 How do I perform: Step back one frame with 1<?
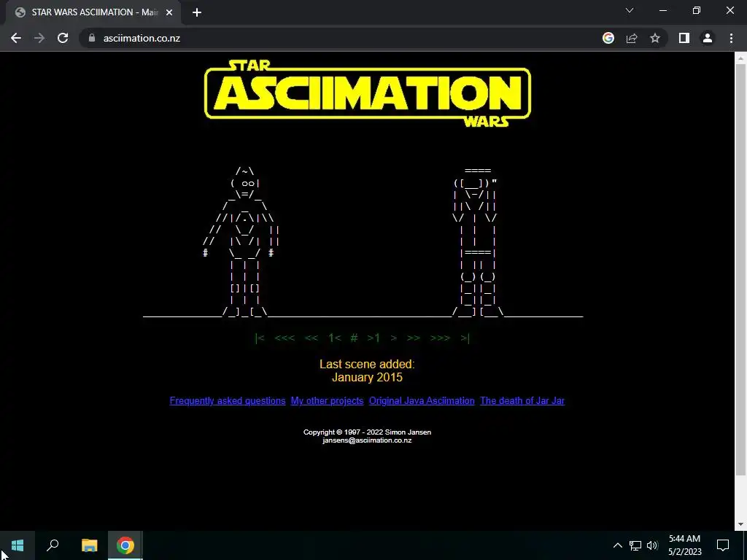click(334, 338)
